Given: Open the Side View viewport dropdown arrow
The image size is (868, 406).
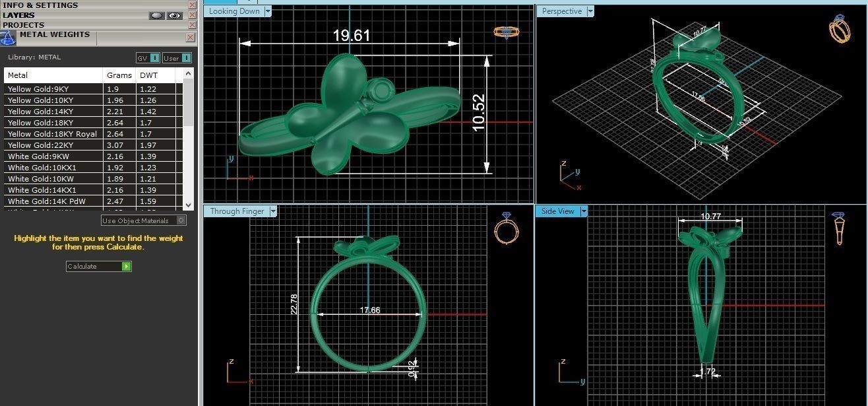Looking at the screenshot, I should click(x=584, y=211).
